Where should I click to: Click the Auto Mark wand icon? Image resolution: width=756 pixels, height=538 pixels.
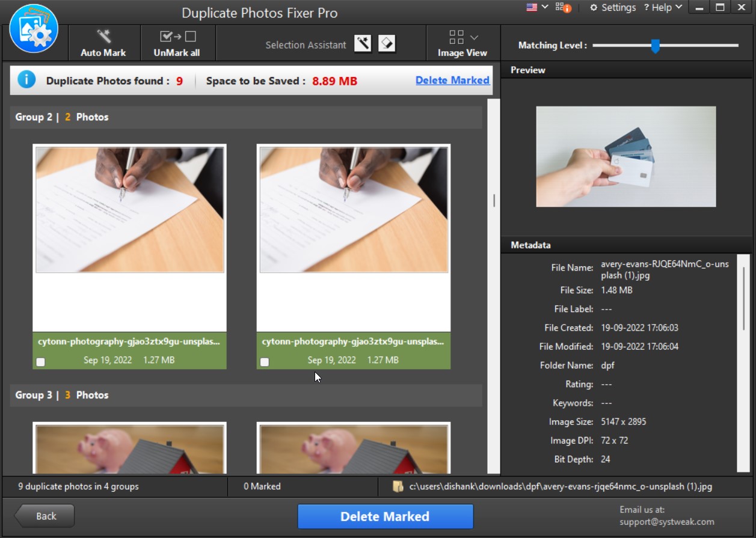pos(103,37)
